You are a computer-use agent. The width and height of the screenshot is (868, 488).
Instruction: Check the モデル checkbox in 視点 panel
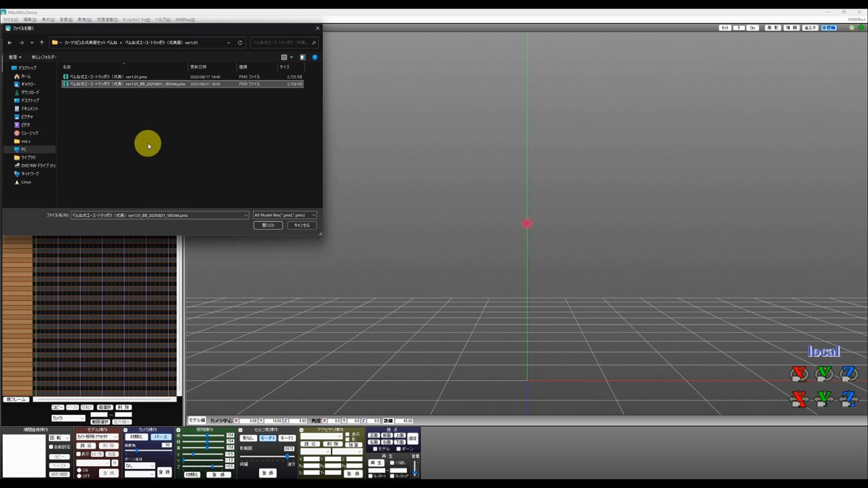click(x=376, y=449)
